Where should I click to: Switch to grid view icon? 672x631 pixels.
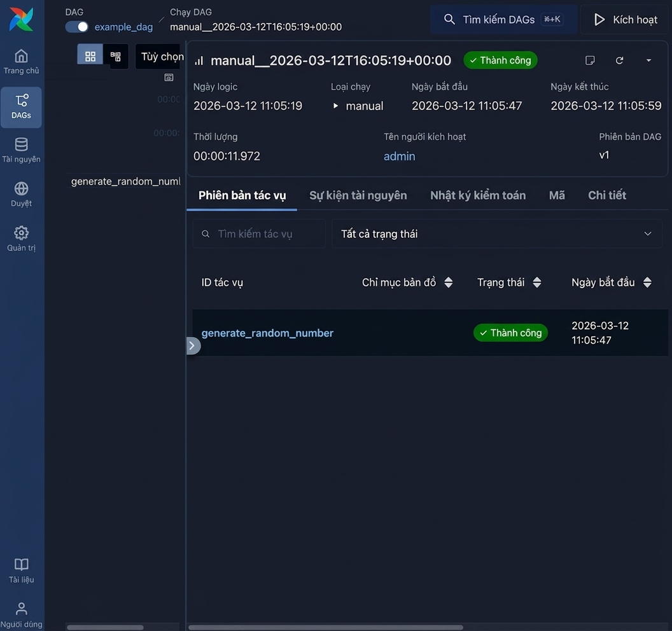(90, 56)
